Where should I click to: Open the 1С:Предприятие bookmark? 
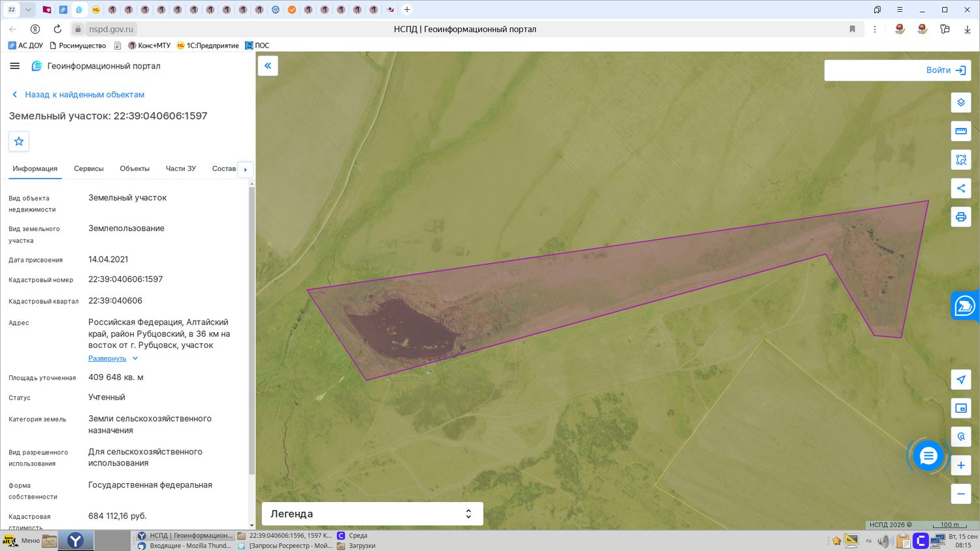[208, 46]
